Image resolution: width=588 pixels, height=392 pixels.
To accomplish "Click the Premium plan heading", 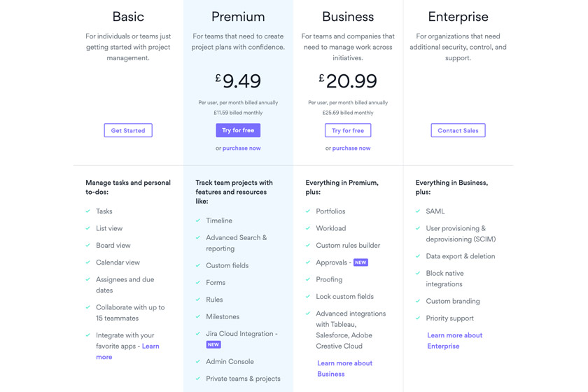I will (238, 17).
